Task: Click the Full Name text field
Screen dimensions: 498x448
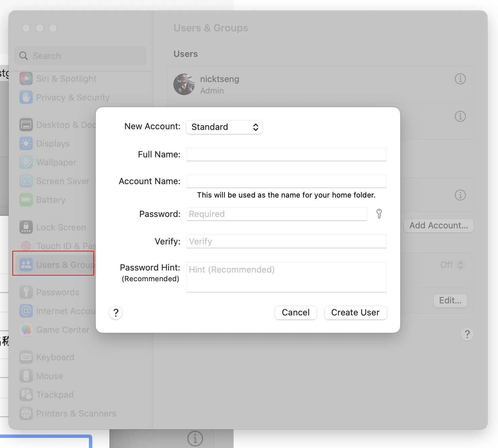Action: (286, 154)
